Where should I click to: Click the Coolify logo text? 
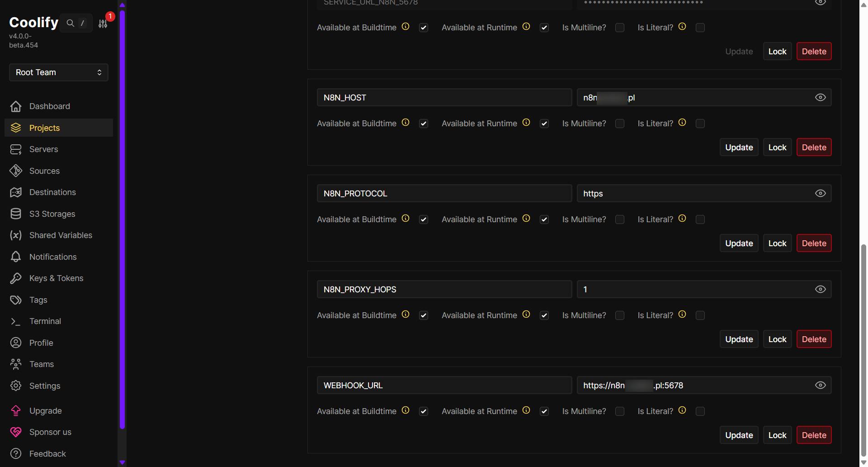[x=34, y=22]
